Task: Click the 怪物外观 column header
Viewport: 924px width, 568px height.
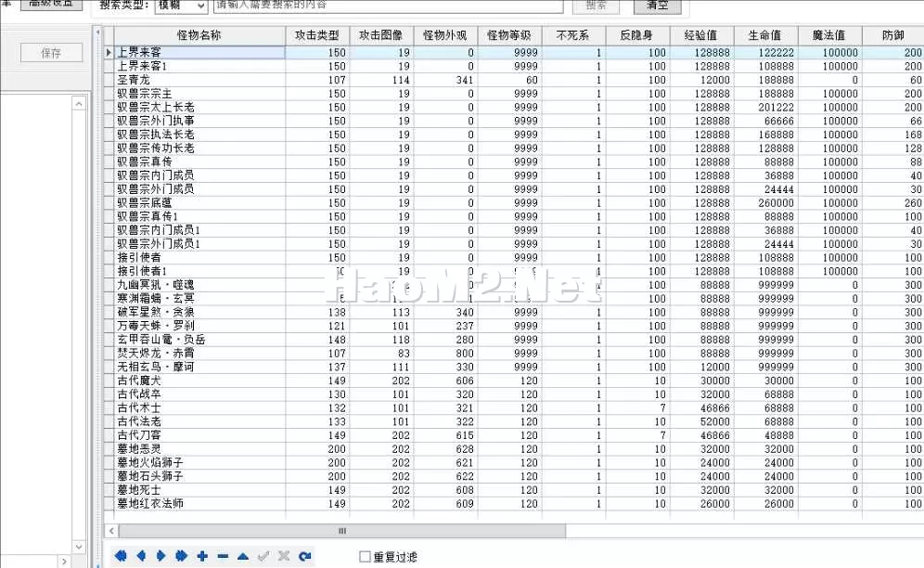Action: (445, 35)
